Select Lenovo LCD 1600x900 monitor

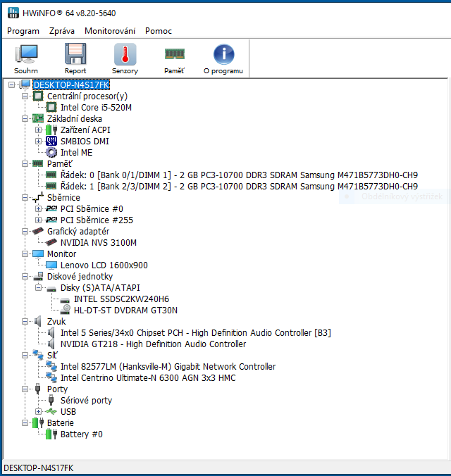[104, 265]
